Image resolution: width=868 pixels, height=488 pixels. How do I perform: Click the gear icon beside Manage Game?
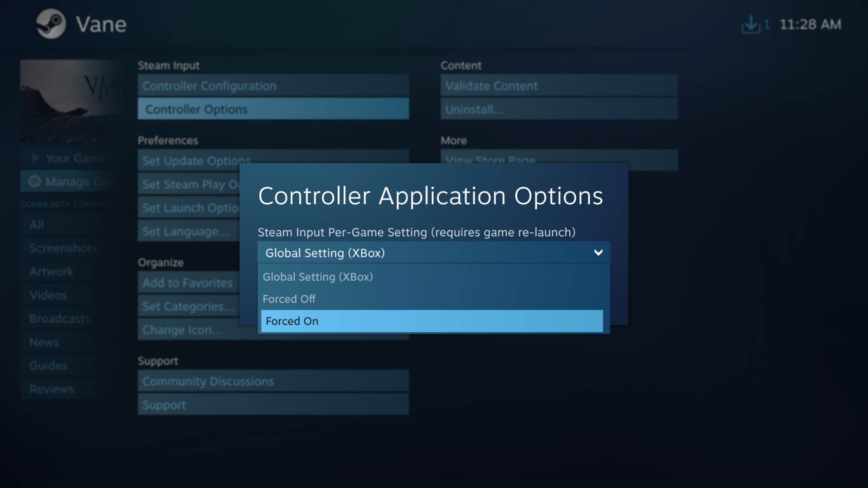click(35, 182)
